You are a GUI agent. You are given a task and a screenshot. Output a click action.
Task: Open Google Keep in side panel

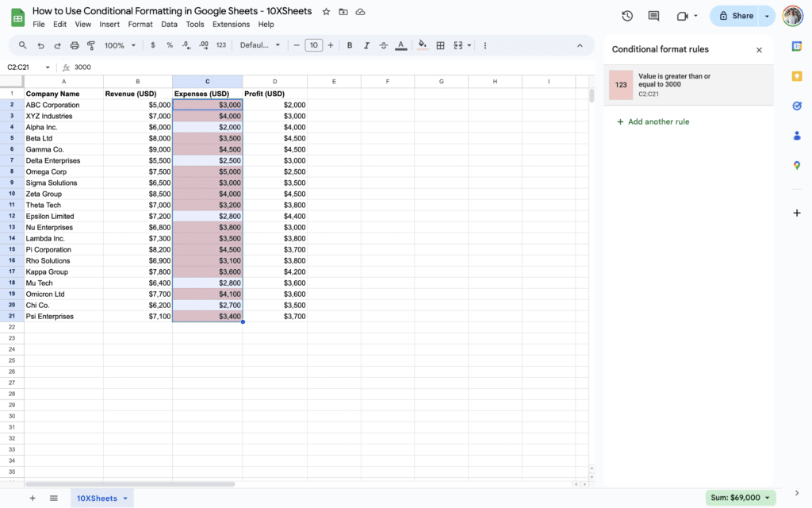point(796,76)
